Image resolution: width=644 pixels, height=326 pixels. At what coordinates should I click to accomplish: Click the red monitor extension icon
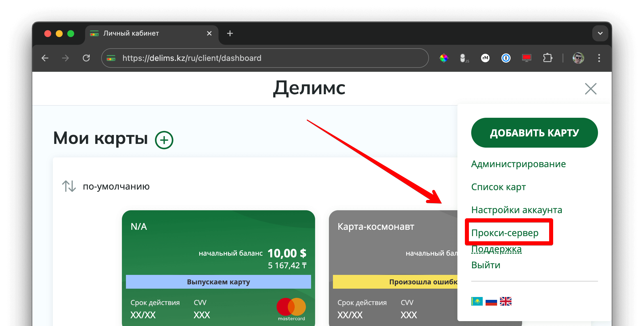coord(527,58)
